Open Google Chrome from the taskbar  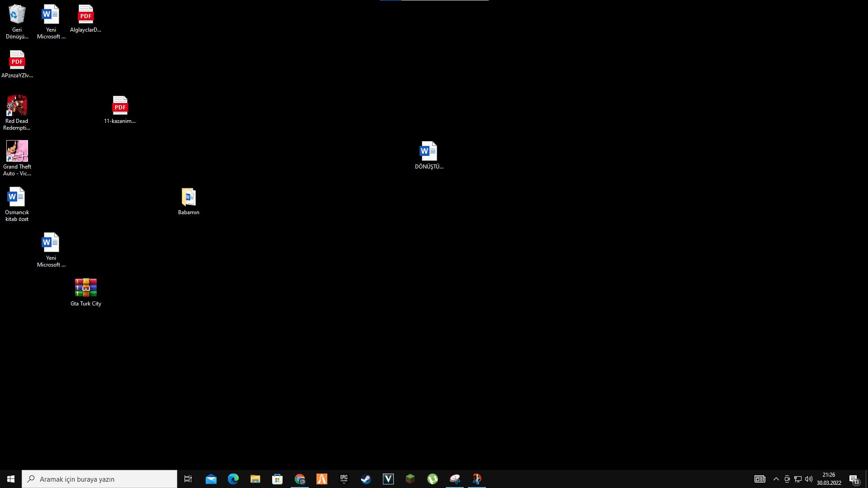pyautogui.click(x=300, y=479)
